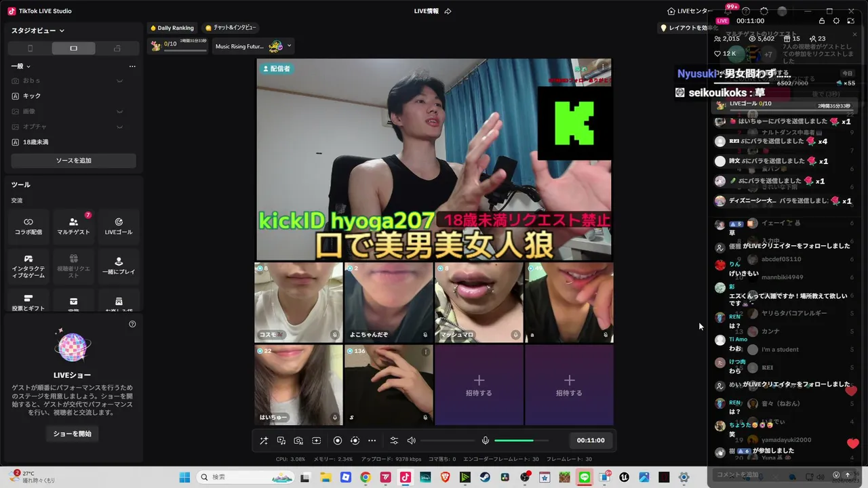The width and height of the screenshot is (868, 488).
Task: Switch to landscape layout
Action: pos(73,48)
